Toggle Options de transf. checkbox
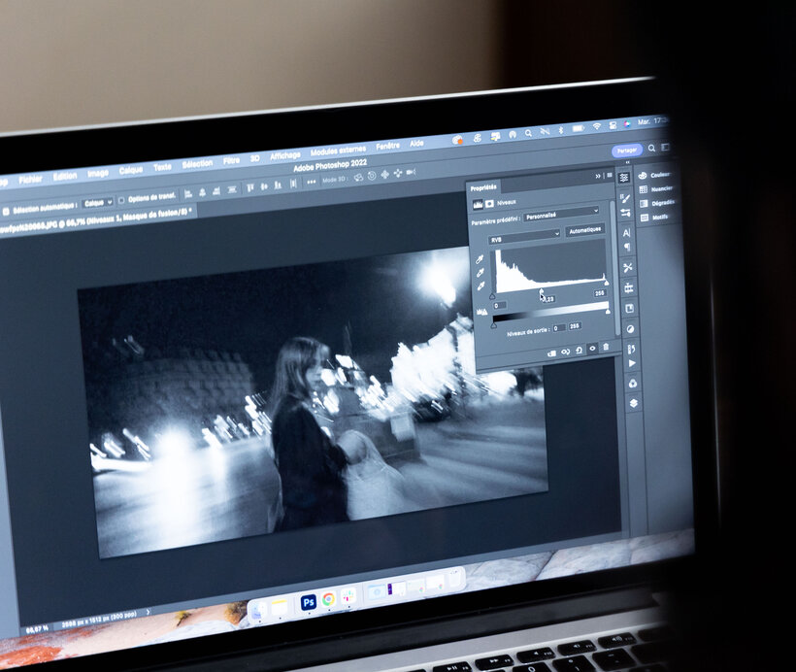Image resolution: width=796 pixels, height=672 pixels. (121, 201)
